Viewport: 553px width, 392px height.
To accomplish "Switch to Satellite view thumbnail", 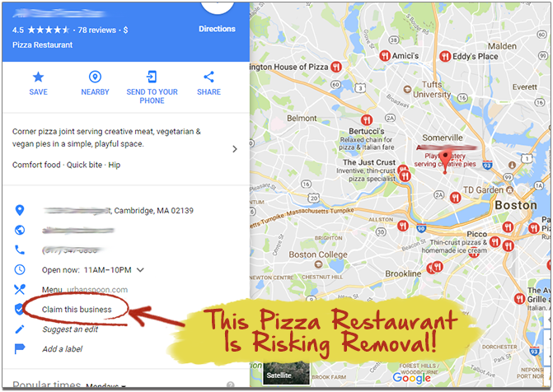I will (287, 373).
